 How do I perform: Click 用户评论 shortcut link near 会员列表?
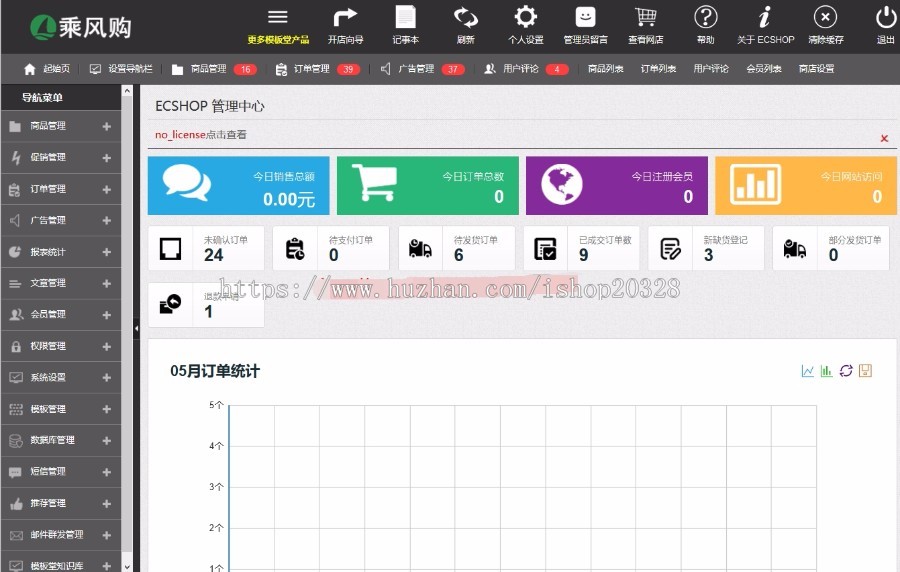click(x=711, y=69)
